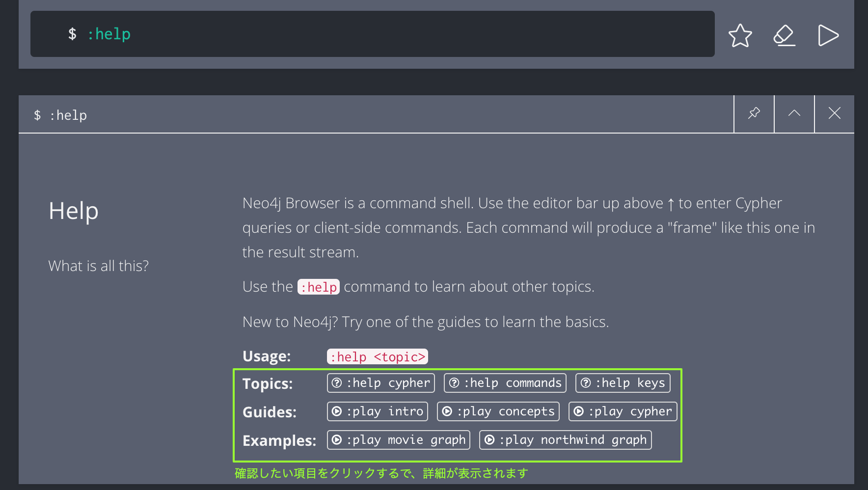Click the "New to Neo4j?" sentence

coord(426,322)
